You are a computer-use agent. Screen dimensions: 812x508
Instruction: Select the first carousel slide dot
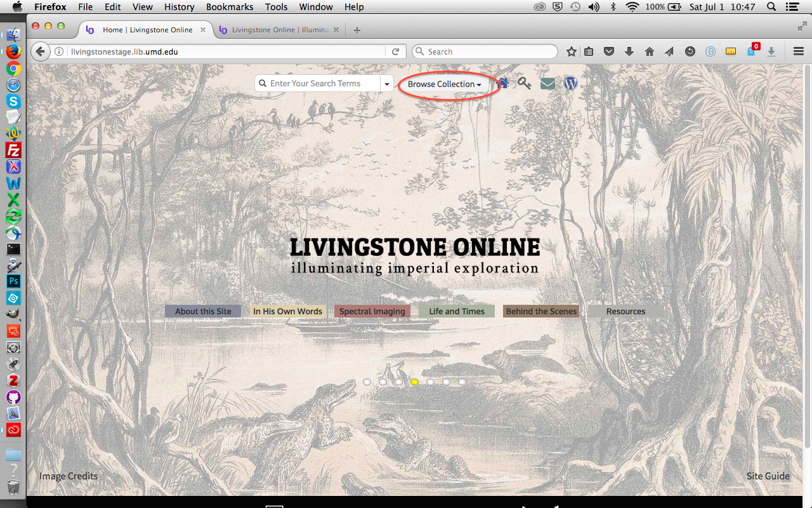click(367, 382)
